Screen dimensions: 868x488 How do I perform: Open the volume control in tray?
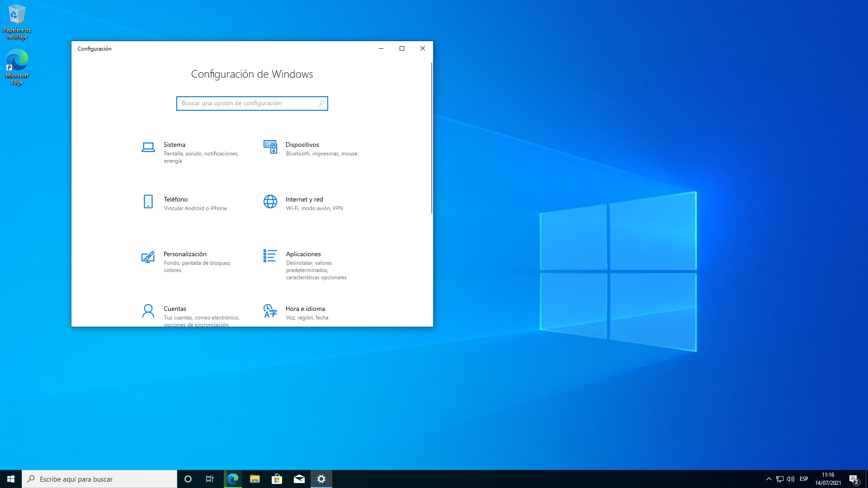tap(791, 479)
